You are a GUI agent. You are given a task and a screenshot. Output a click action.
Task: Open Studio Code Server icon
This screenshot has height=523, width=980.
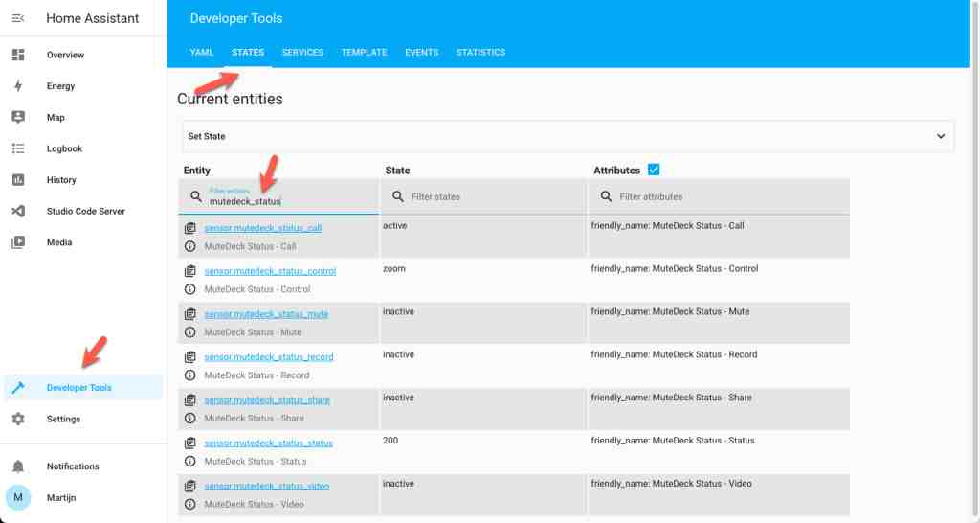click(18, 211)
